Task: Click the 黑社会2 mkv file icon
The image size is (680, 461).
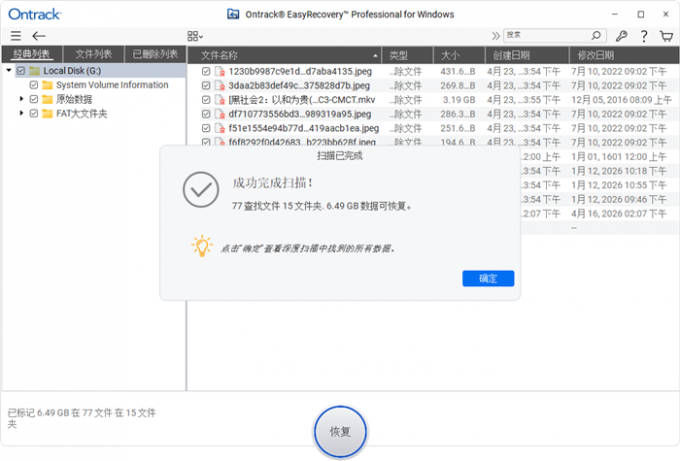Action: (220, 100)
